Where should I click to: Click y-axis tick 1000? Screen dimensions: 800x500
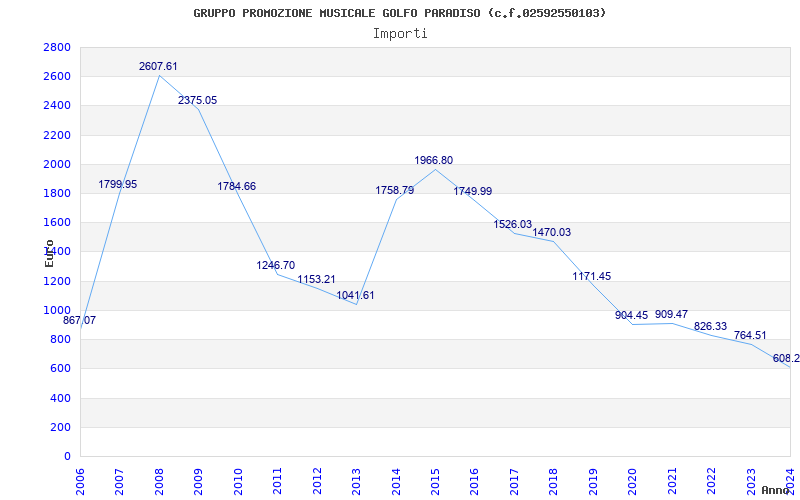tap(57, 310)
